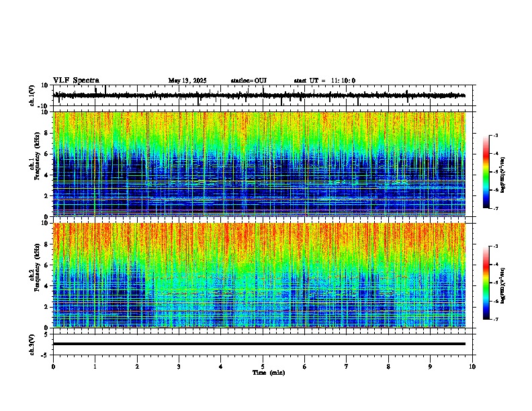Click the ch.1 spectrogram color scale bar
The width and height of the screenshot is (532, 411).
point(486,172)
